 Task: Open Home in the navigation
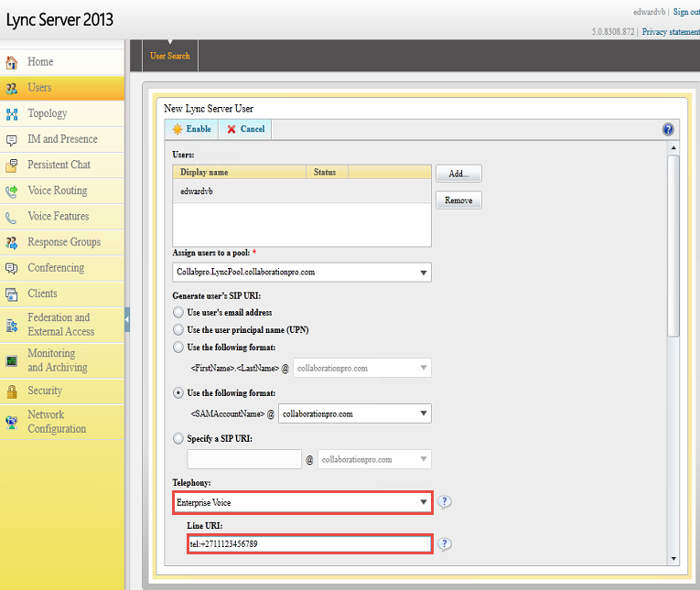point(62,62)
